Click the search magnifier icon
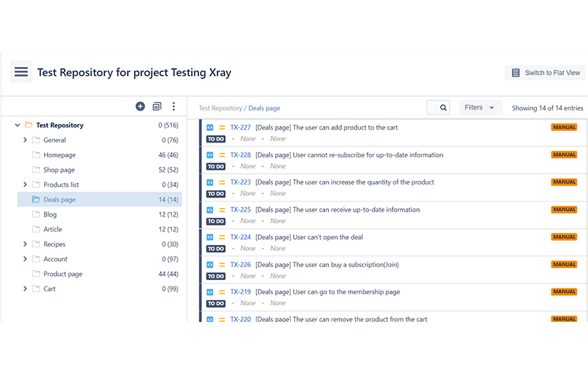 [x=443, y=108]
